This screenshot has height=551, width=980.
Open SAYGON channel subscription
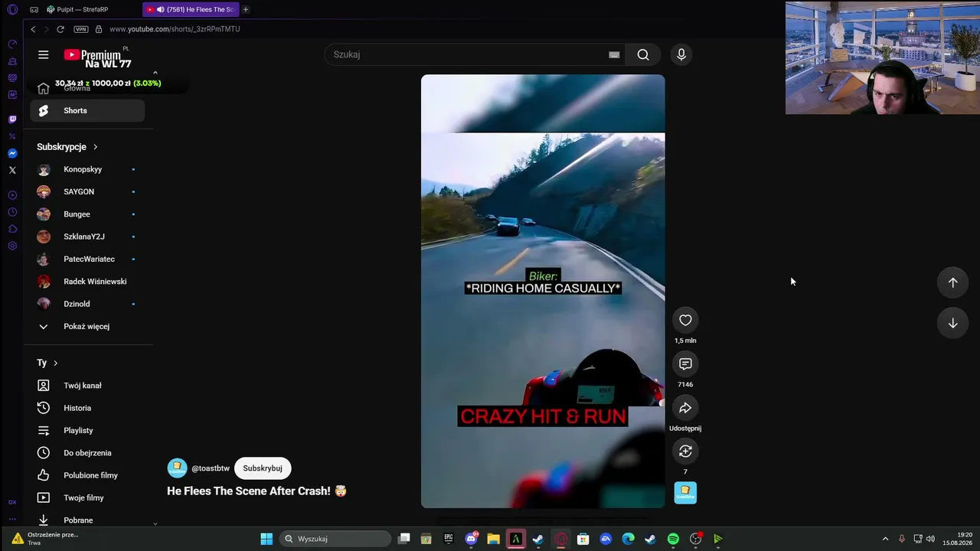[x=87, y=192]
